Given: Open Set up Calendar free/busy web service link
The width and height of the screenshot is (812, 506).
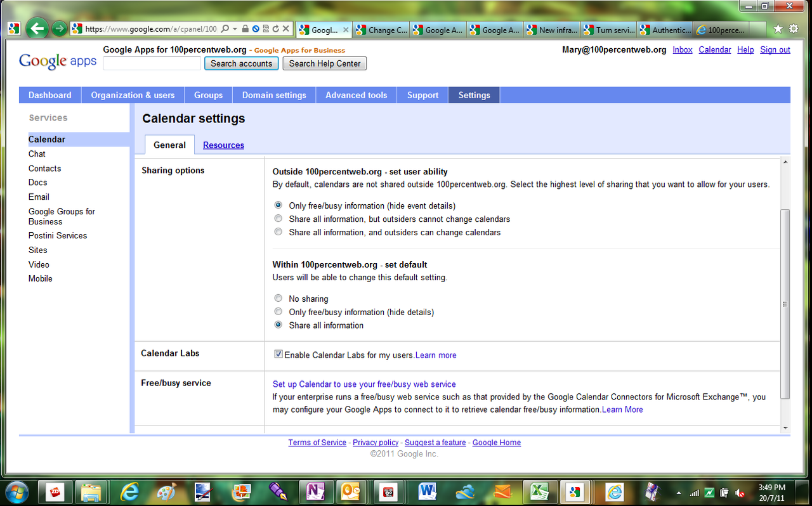Looking at the screenshot, I should tap(364, 384).
